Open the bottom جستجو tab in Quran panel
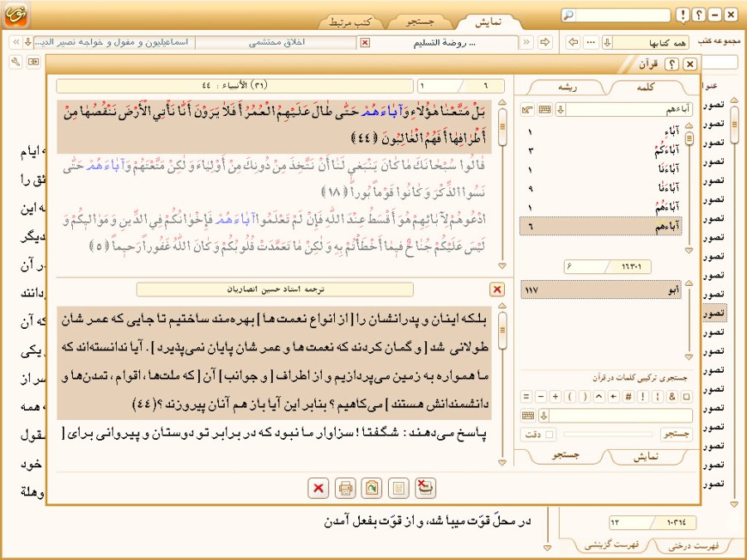Viewport: 747px width, 560px height. (565, 456)
